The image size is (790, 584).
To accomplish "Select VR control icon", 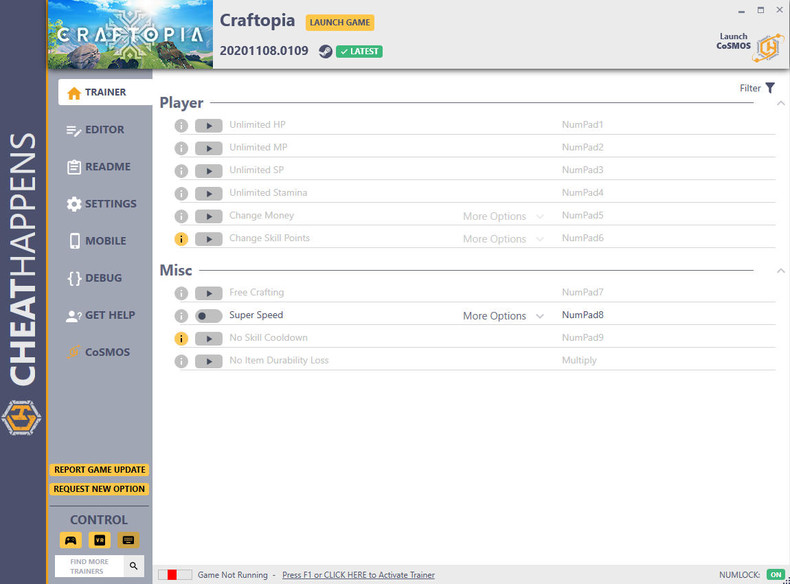I will point(99,540).
